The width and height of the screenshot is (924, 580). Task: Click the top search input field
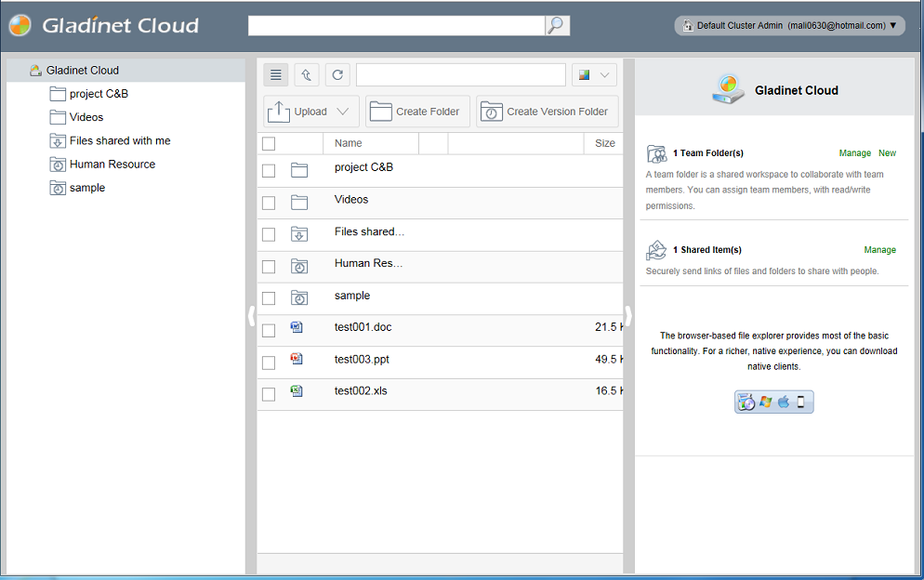pyautogui.click(x=397, y=25)
